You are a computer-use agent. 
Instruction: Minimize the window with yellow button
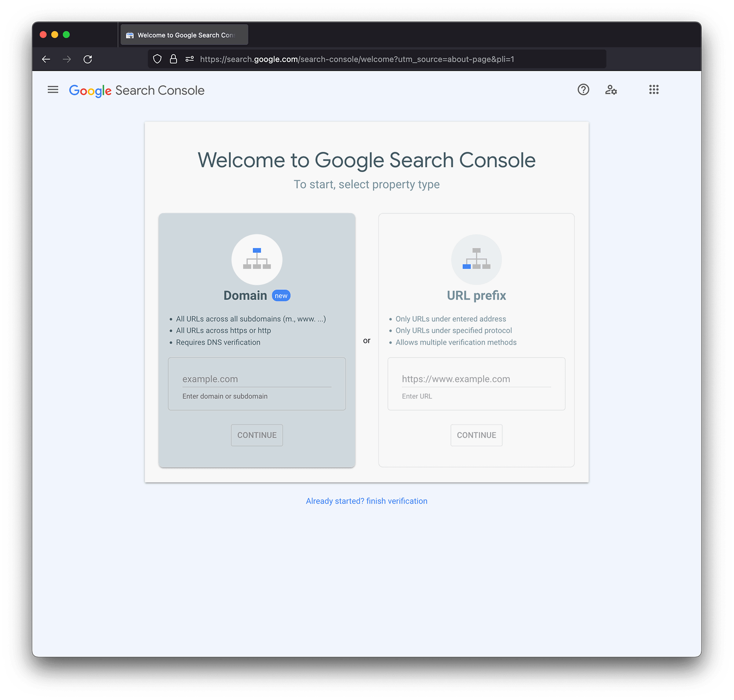tap(55, 34)
